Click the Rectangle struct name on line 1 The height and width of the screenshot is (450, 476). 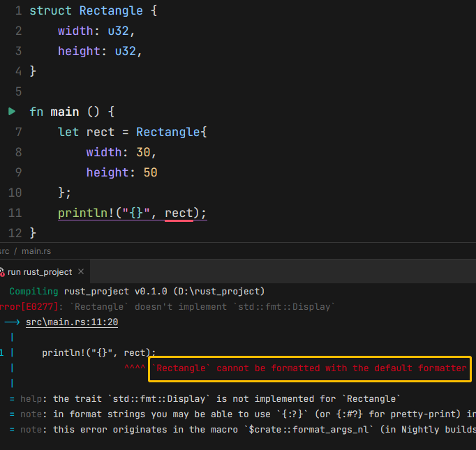point(111,11)
